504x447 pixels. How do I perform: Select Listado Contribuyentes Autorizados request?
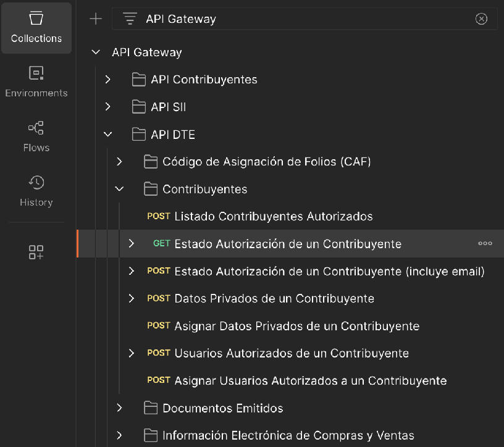[x=273, y=216]
